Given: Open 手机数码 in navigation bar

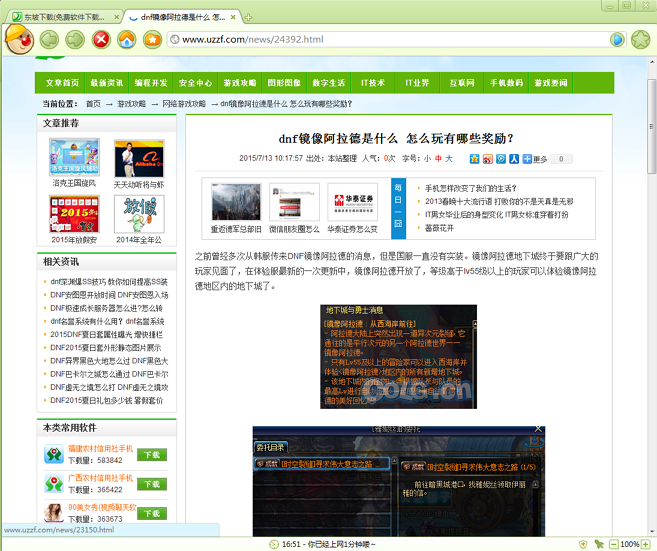Looking at the screenshot, I should (506, 83).
